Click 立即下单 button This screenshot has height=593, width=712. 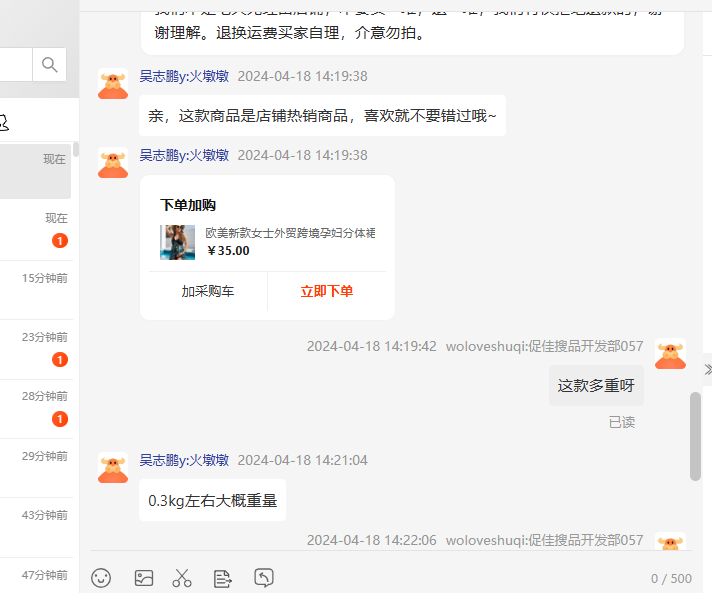point(327,291)
